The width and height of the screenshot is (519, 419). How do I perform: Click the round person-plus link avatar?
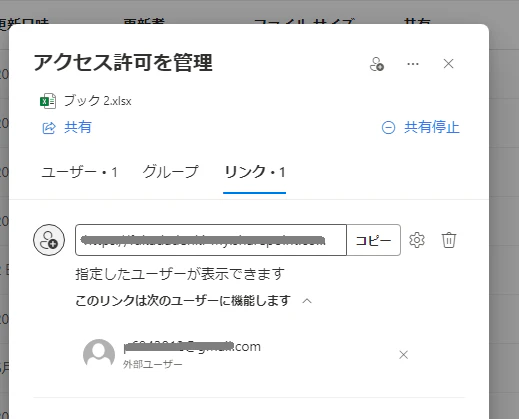[49, 240]
